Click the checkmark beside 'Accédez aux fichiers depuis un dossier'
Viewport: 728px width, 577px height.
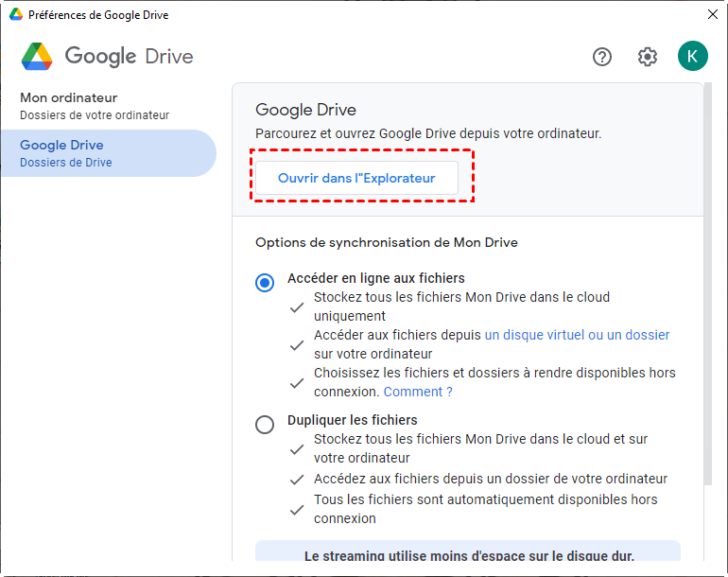pos(297,479)
